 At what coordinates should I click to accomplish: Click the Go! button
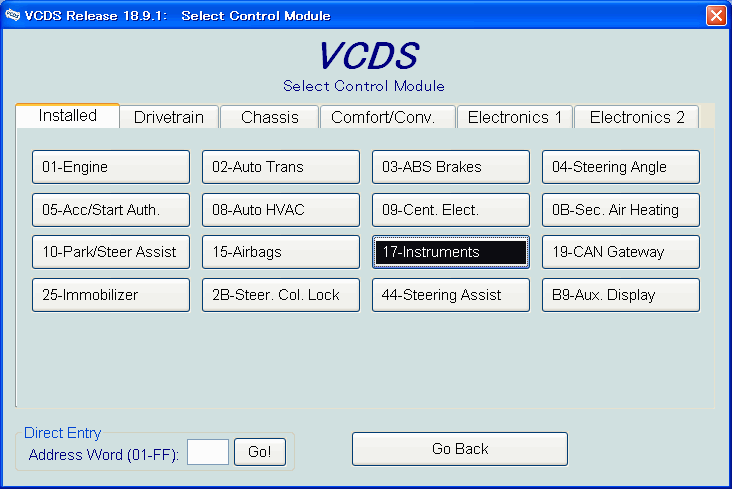click(x=260, y=452)
